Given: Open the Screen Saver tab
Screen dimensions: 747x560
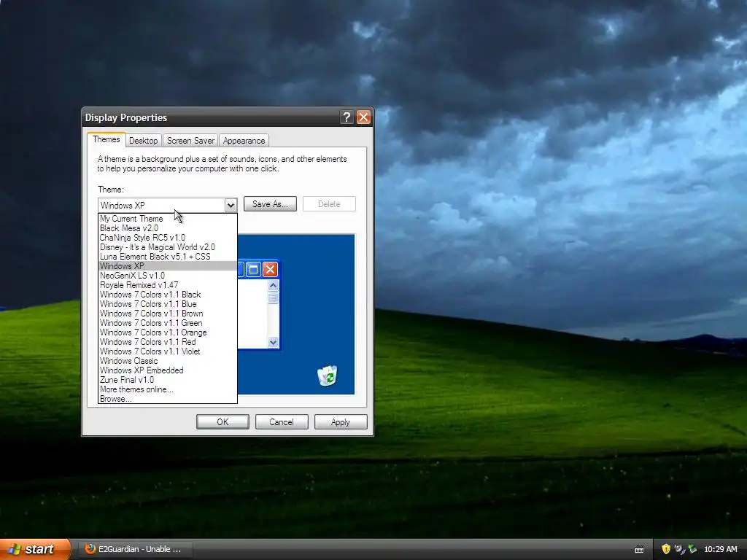Looking at the screenshot, I should 190,141.
